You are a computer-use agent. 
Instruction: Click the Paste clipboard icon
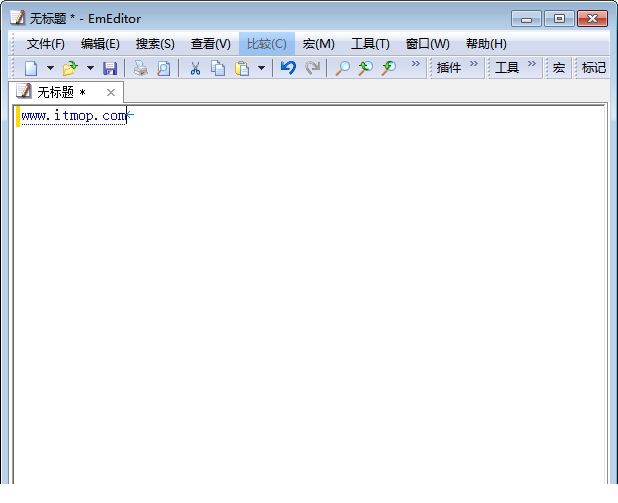click(x=242, y=68)
